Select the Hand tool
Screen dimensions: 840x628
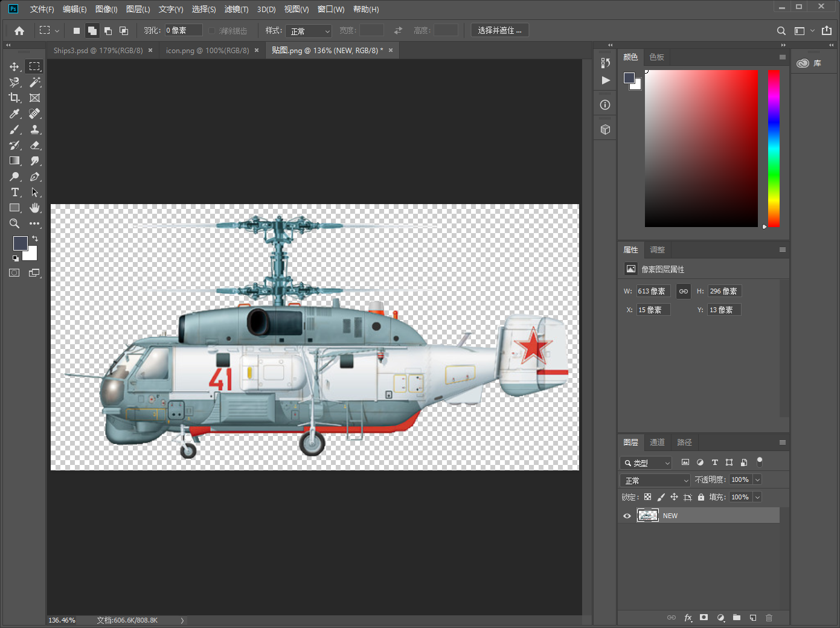(x=35, y=208)
